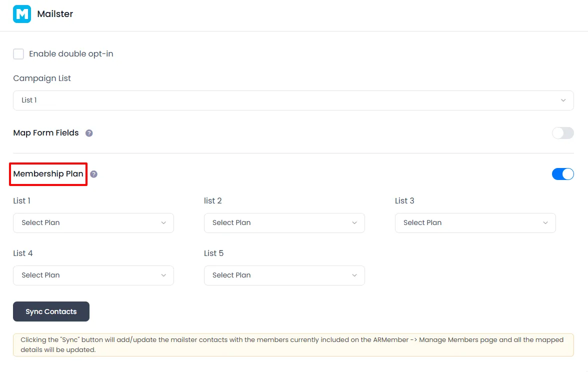Click the chevron on List 3 plan selector

(545, 222)
